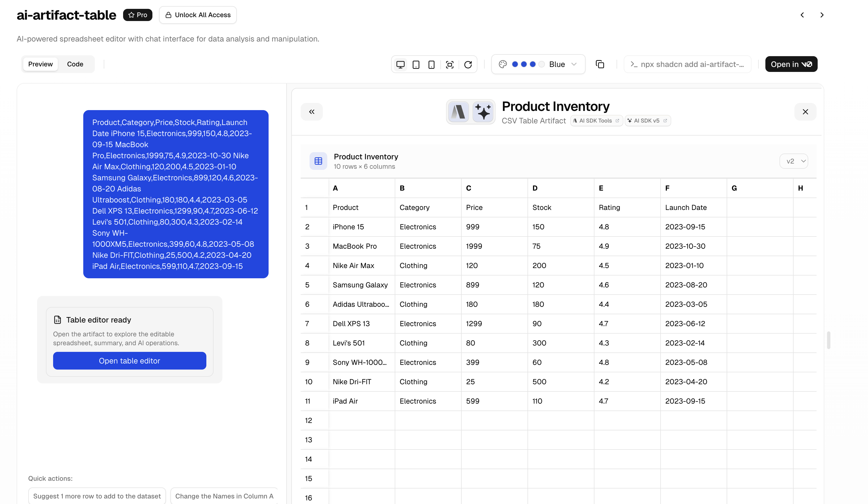Switch to desktop viewport icon
Image resolution: width=868 pixels, height=504 pixels.
400,64
